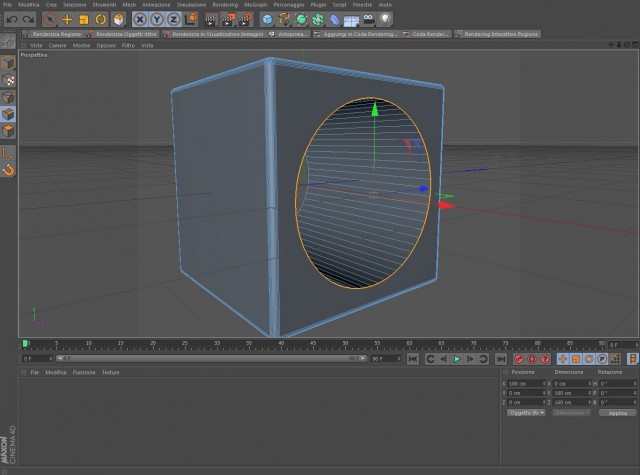Click the Applica button
Viewport: 640px width, 475px height.
[618, 413]
